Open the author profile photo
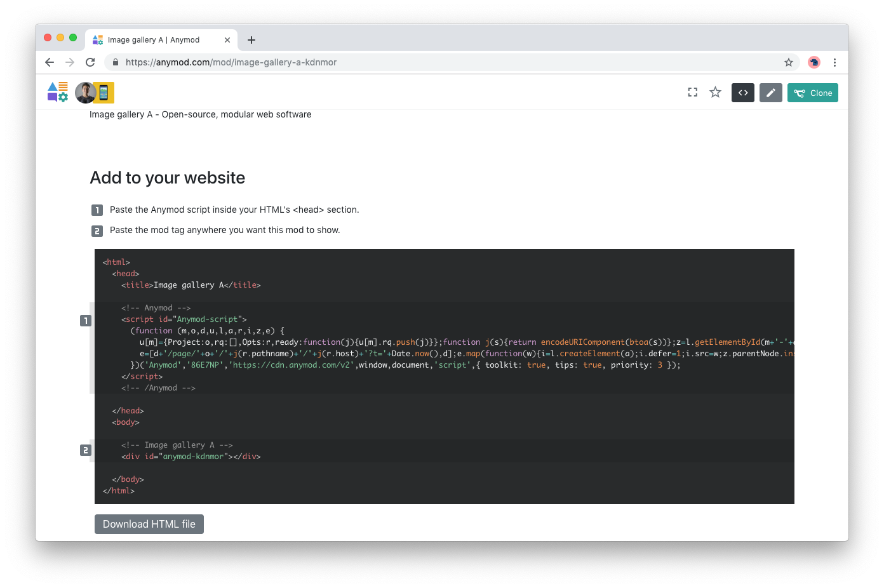 tap(85, 93)
